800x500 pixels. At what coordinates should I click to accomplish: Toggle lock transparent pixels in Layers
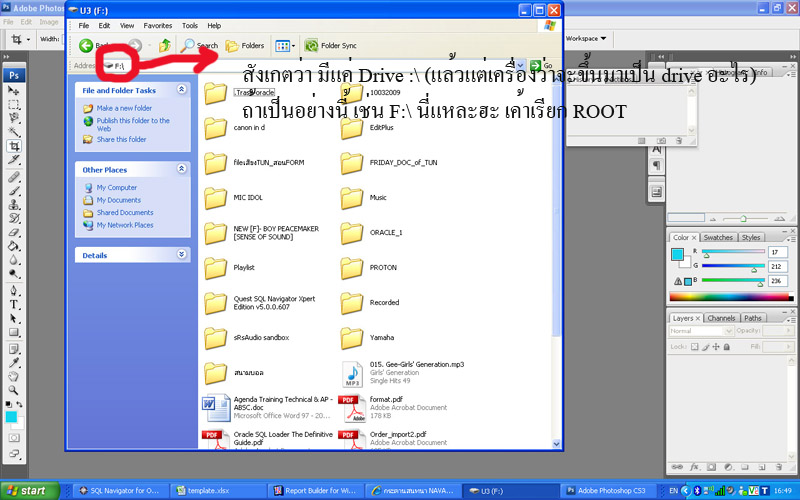[x=694, y=347]
